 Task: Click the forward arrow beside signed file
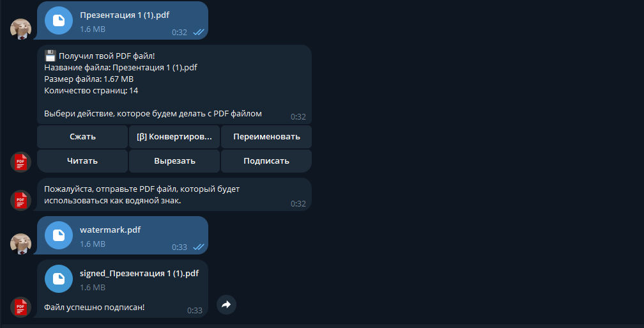pos(226,304)
